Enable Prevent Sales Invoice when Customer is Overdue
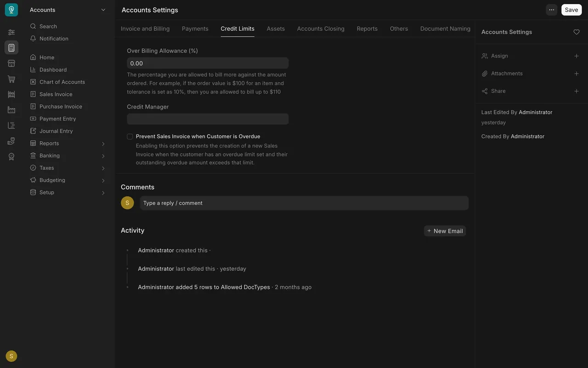 pos(130,137)
